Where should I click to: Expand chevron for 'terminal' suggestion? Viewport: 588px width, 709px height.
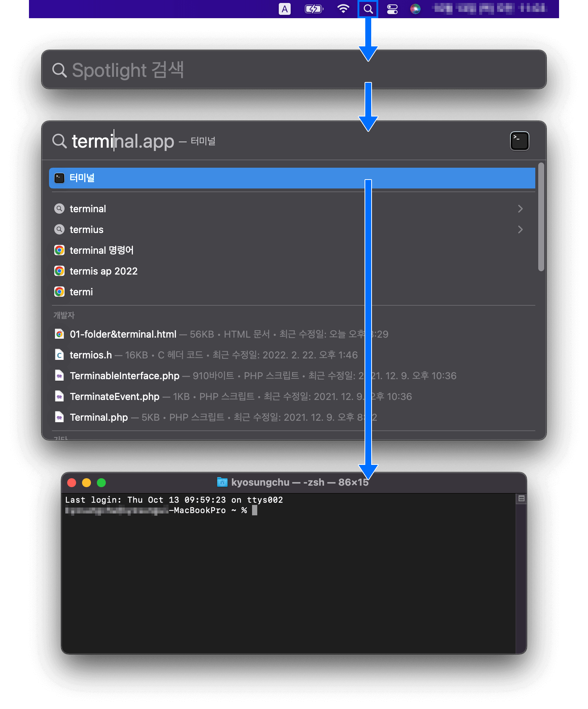(x=520, y=209)
